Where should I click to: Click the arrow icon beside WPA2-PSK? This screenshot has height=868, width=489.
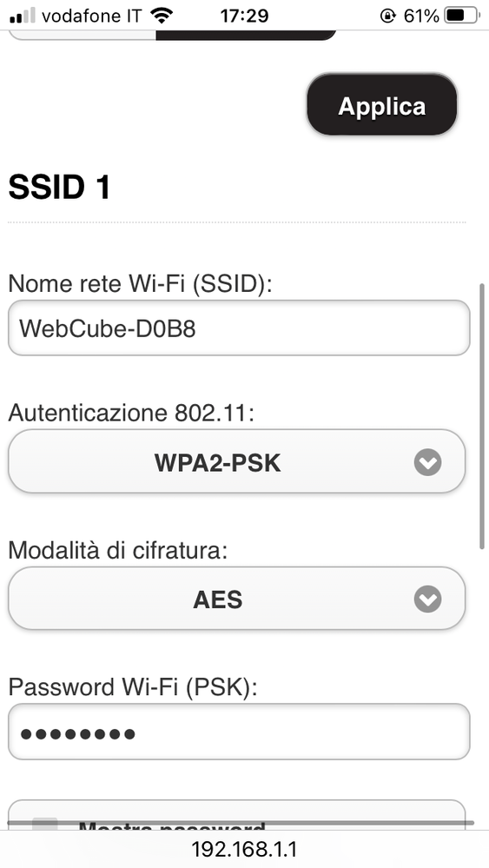click(427, 462)
